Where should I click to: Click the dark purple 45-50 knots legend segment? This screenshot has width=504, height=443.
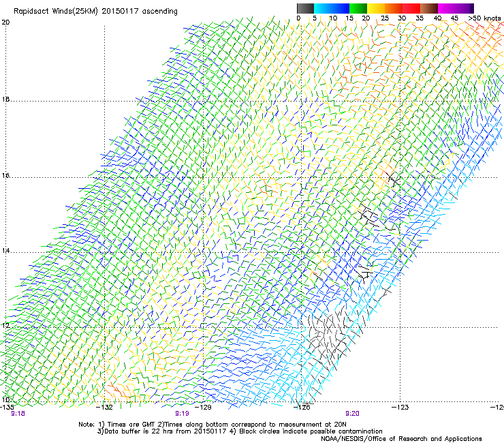(x=464, y=8)
